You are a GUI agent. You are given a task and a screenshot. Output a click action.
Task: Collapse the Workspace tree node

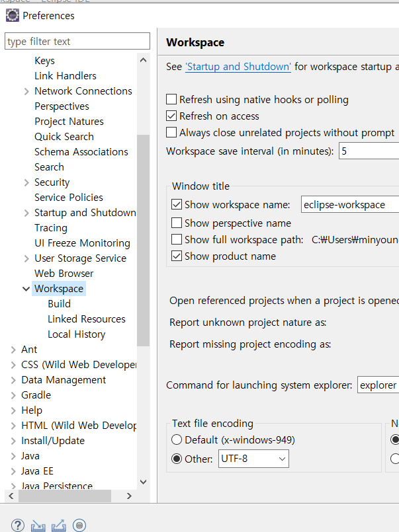26,289
